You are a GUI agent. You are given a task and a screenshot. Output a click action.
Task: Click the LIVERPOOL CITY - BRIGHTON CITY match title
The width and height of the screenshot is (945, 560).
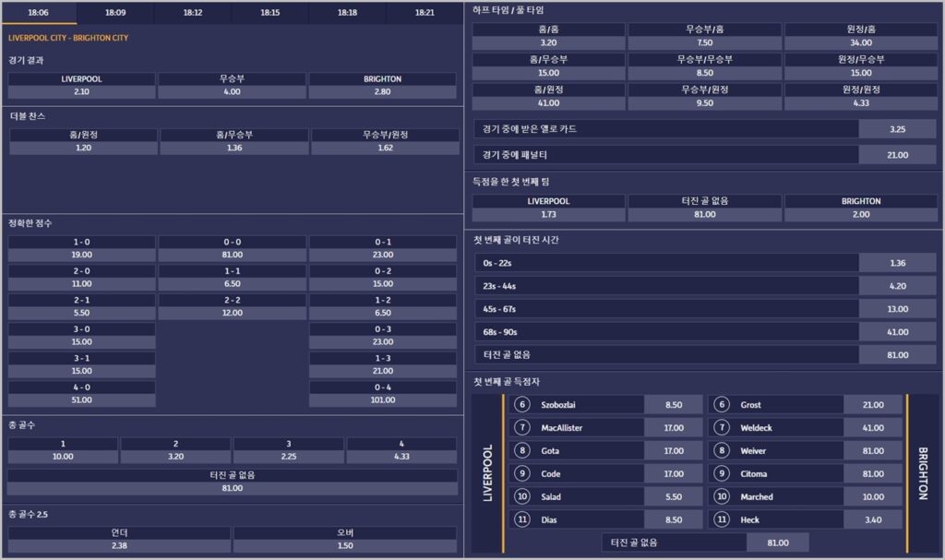pos(68,38)
